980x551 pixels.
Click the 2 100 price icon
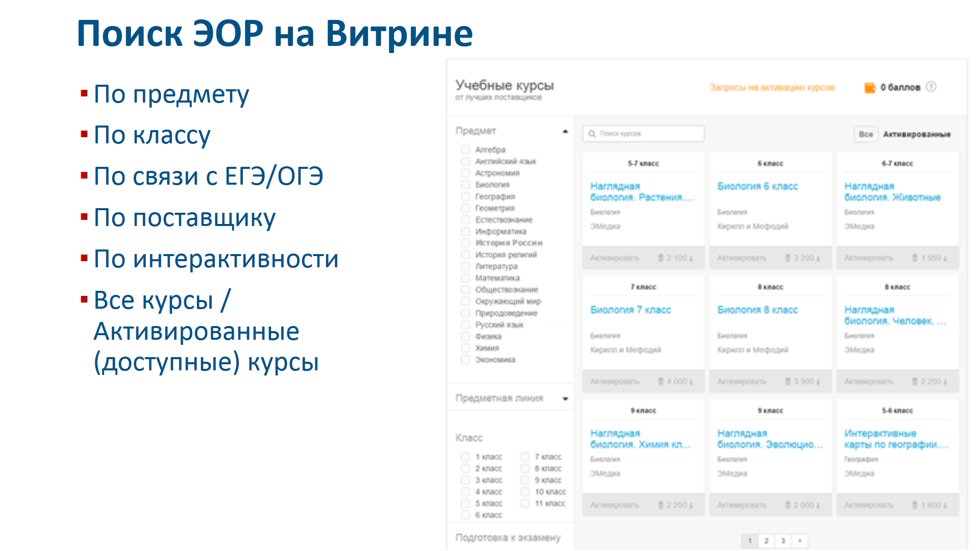click(661, 258)
